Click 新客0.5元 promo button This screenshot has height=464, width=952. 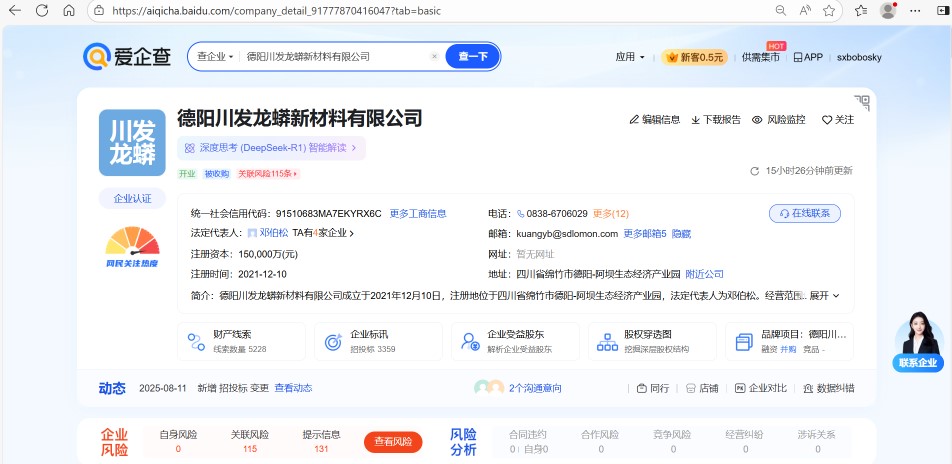point(695,57)
